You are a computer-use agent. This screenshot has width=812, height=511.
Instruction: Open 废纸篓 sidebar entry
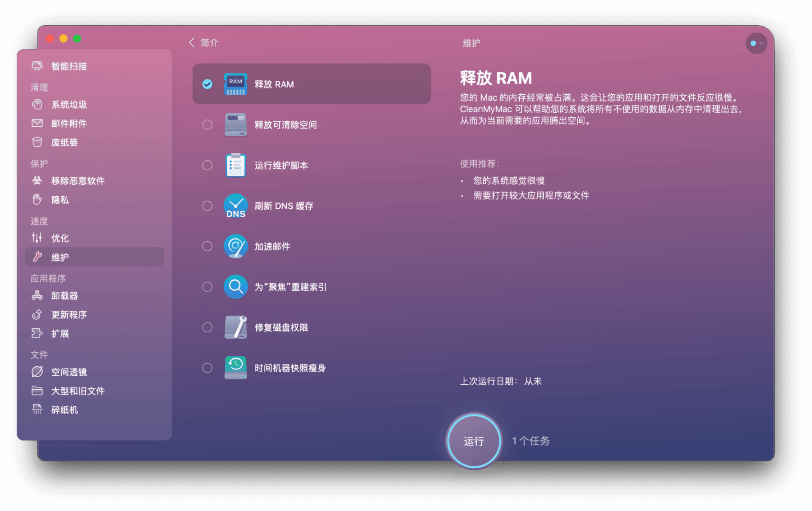point(95,142)
